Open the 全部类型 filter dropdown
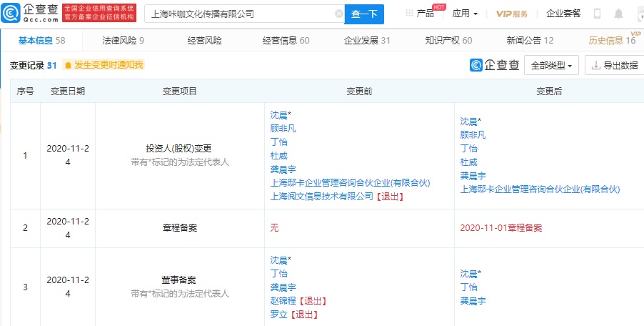The height and width of the screenshot is (326, 644). (x=551, y=65)
